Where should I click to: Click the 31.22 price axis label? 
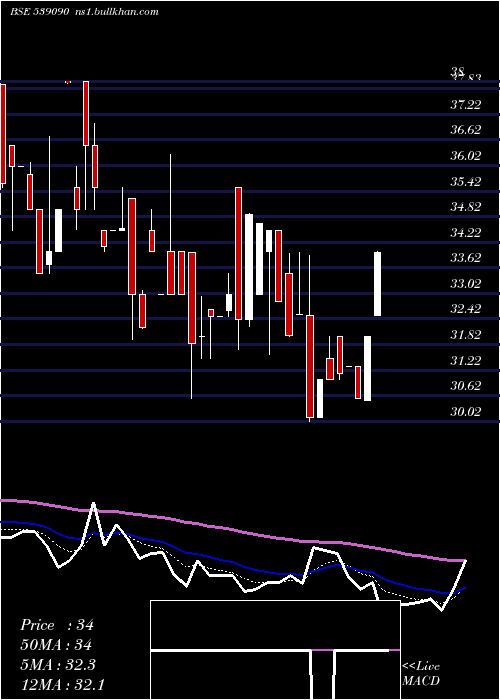[466, 360]
